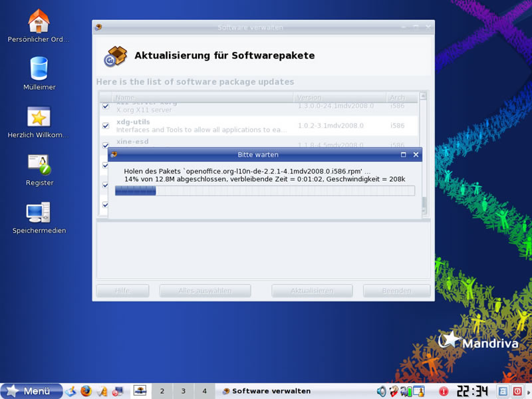This screenshot has height=399, width=532.
Task: Toggle the xdg-utils checkbox
Action: (x=106, y=126)
